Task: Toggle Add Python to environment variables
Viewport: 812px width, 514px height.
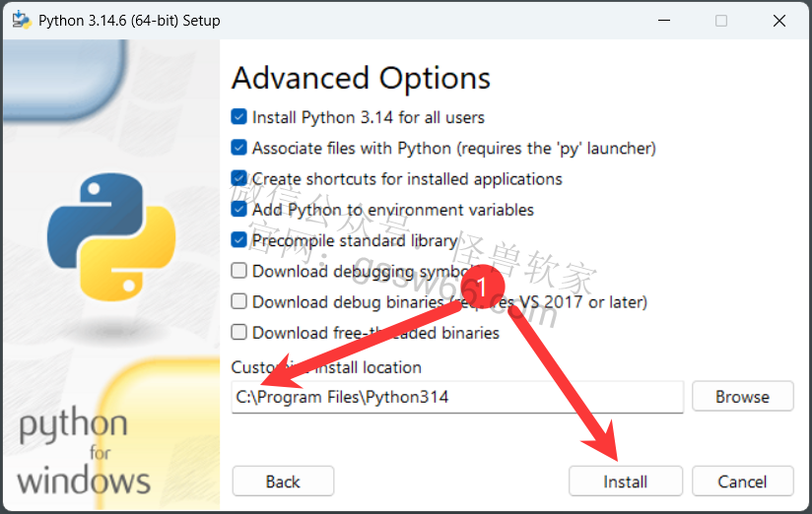Action: click(238, 209)
